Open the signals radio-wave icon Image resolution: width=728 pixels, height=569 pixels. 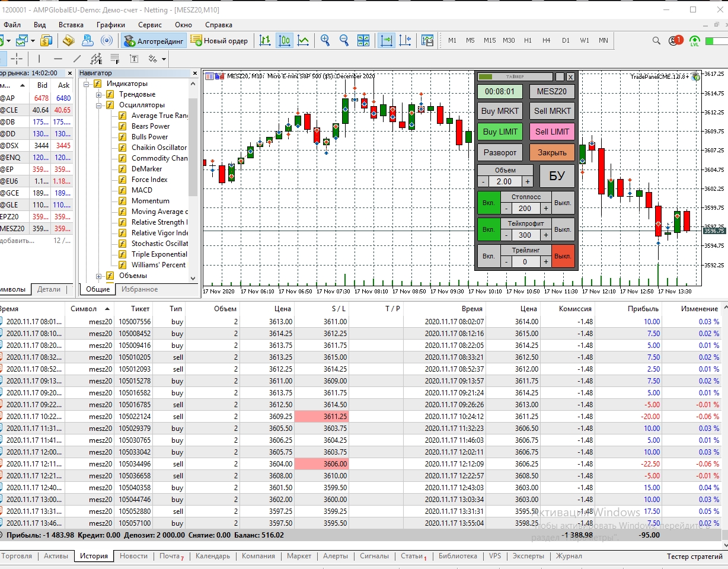pos(107,41)
